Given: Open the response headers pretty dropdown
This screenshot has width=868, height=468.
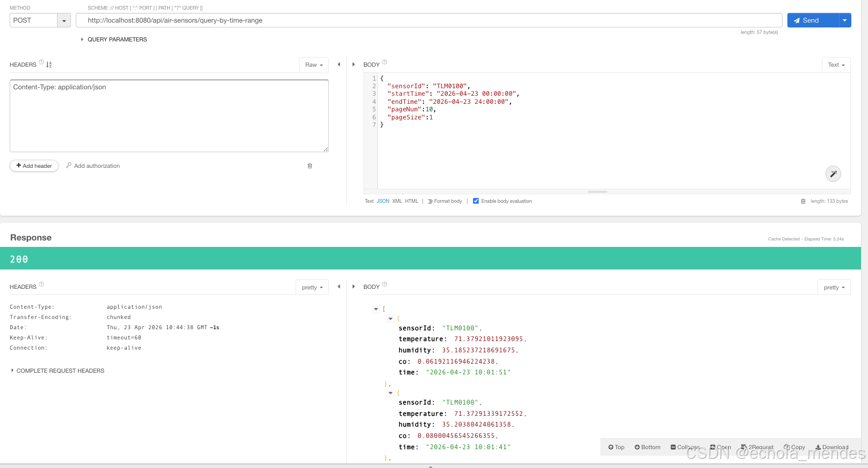Looking at the screenshot, I should [x=312, y=287].
